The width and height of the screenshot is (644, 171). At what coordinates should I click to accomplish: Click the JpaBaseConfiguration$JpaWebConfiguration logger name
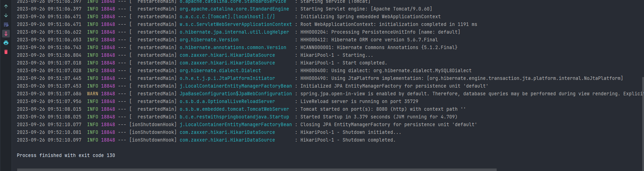coord(236,94)
